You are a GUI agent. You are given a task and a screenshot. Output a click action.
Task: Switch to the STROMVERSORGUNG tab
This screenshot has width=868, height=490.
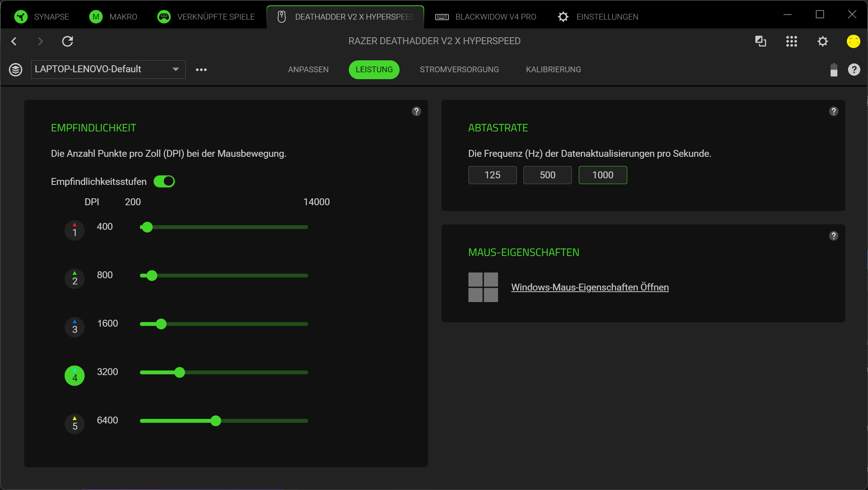point(459,70)
